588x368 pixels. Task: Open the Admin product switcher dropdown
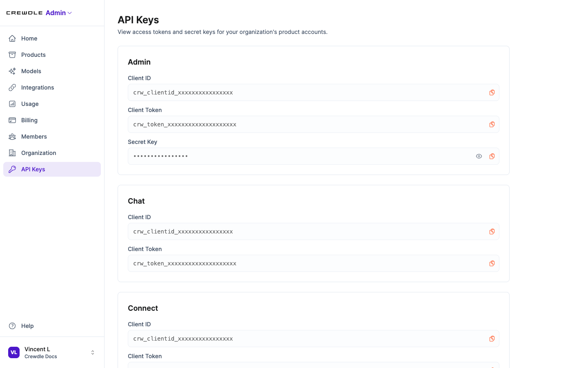coord(59,13)
